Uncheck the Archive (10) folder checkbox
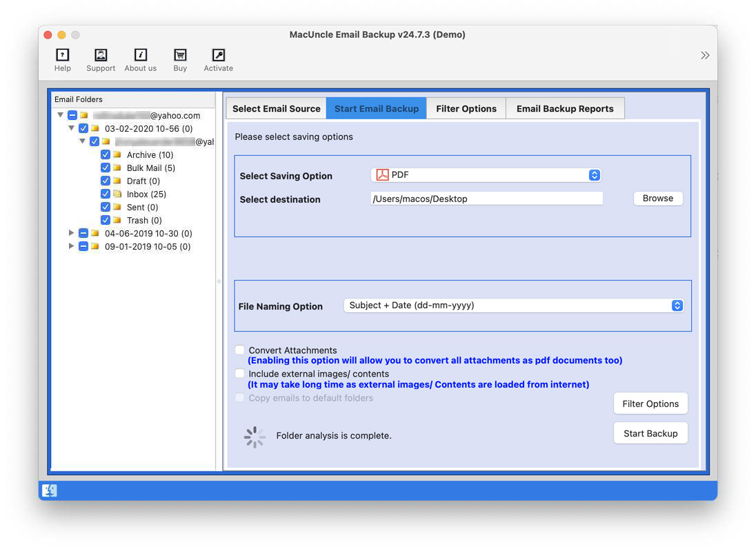Viewport: 756px width, 551px height. 106,155
